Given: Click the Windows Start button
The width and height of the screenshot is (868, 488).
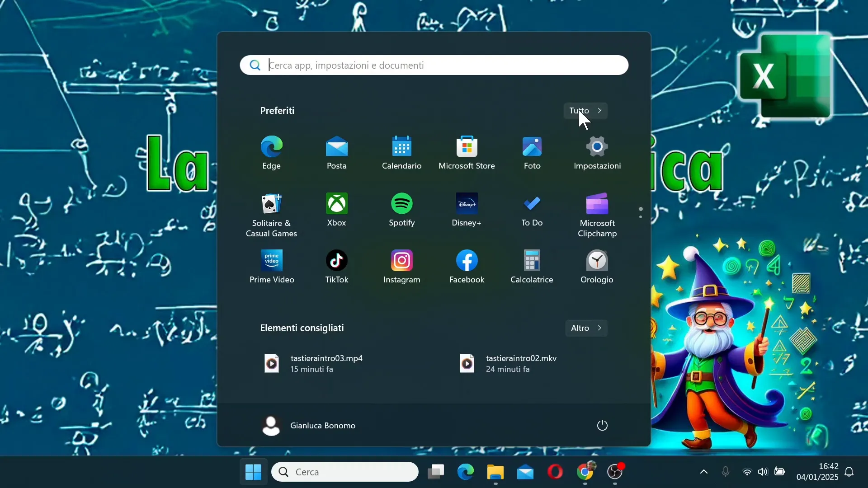Looking at the screenshot, I should click(253, 472).
